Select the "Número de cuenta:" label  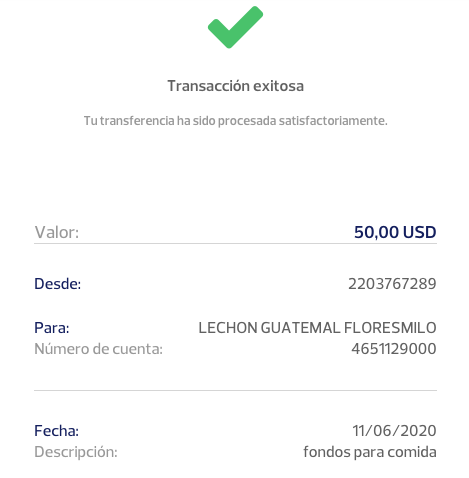click(x=99, y=349)
